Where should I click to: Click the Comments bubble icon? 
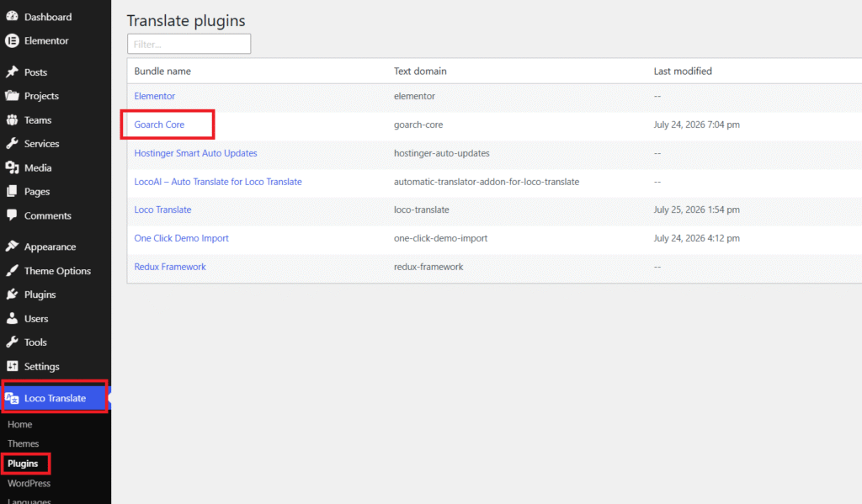(12, 215)
